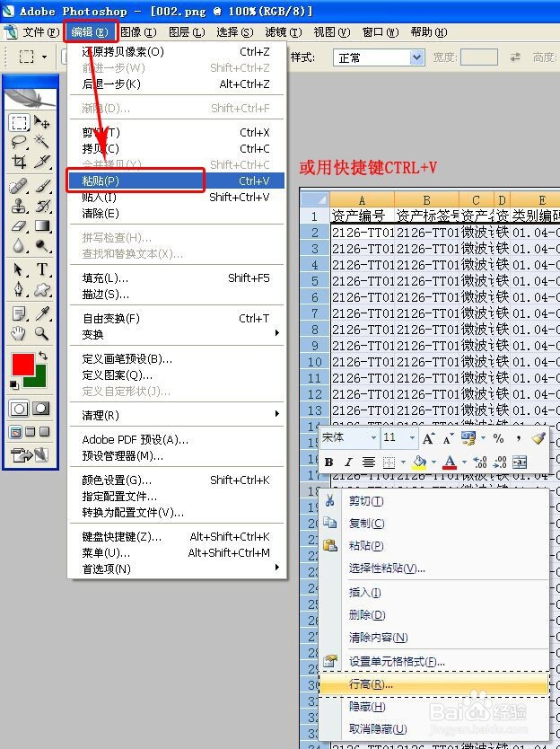Click percent style button in mini toolbar
Image resolution: width=560 pixels, height=749 pixels.
pyautogui.click(x=498, y=438)
